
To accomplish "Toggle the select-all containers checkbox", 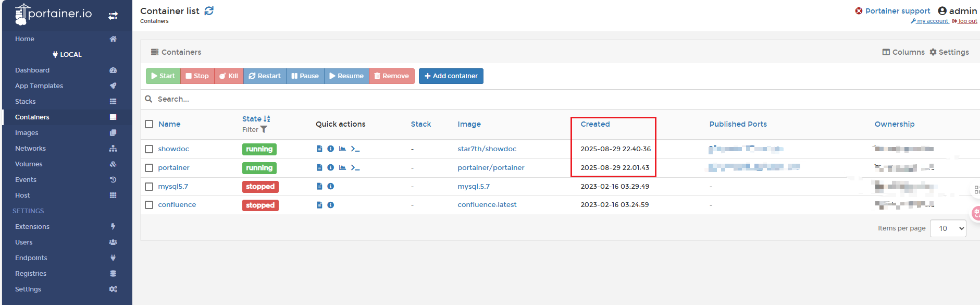I will coord(149,124).
